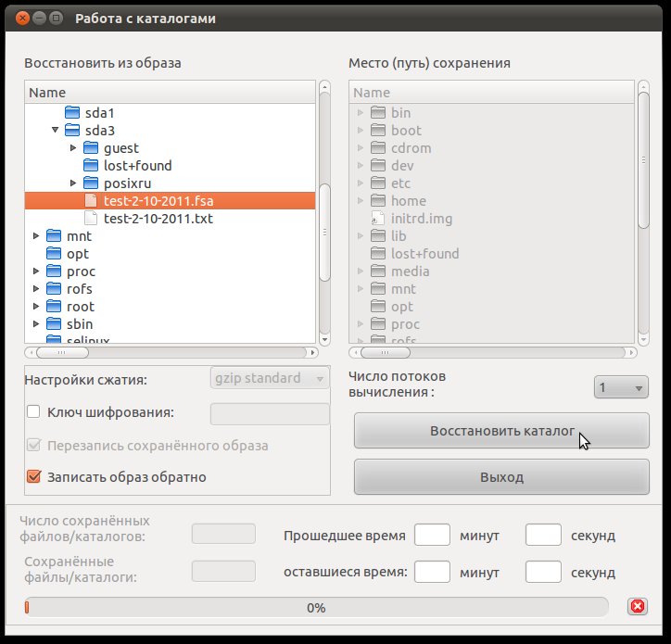Click the Восстановить каталог button
The height and width of the screenshot is (644, 671).
point(501,431)
